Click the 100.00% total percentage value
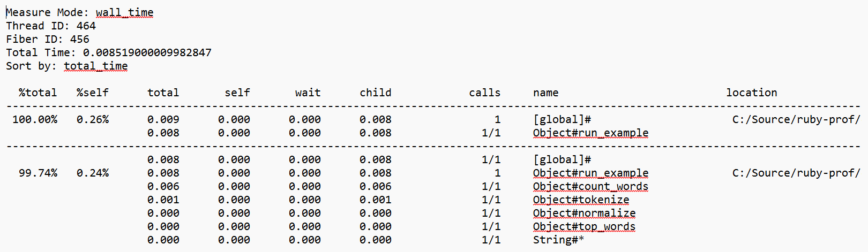868x252 pixels. pos(35,119)
